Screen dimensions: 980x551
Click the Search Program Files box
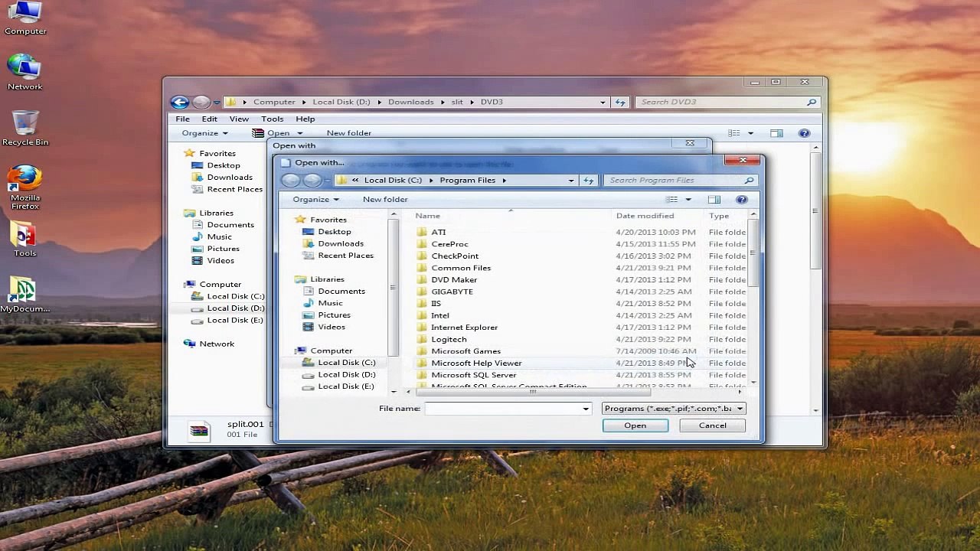680,181
